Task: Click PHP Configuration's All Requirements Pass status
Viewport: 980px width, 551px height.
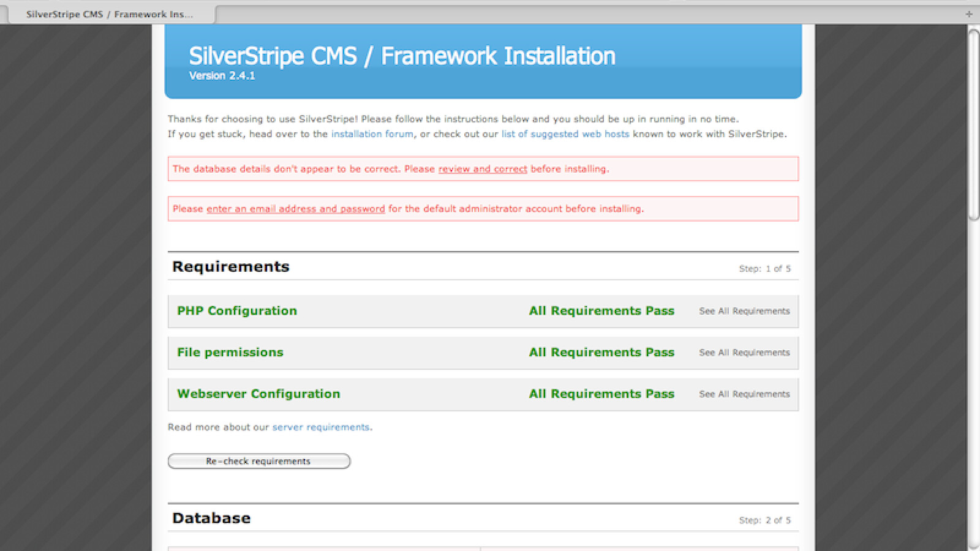Action: (601, 311)
